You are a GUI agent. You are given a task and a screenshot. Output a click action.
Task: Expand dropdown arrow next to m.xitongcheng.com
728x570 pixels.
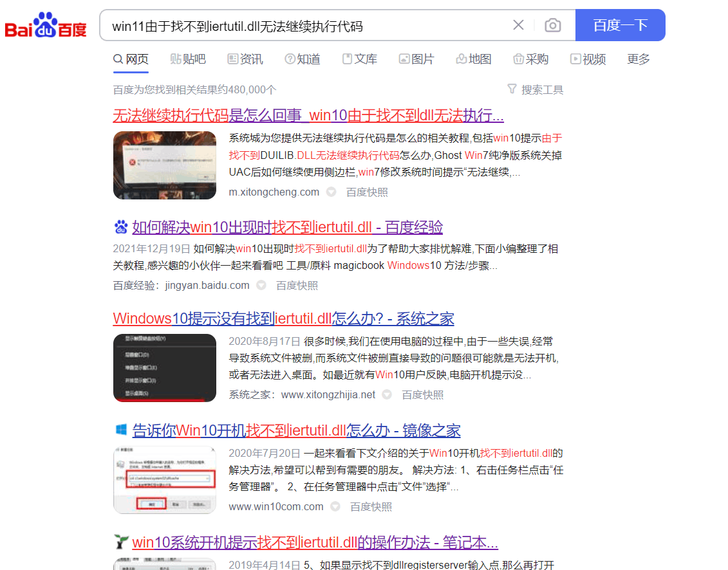pyautogui.click(x=331, y=192)
